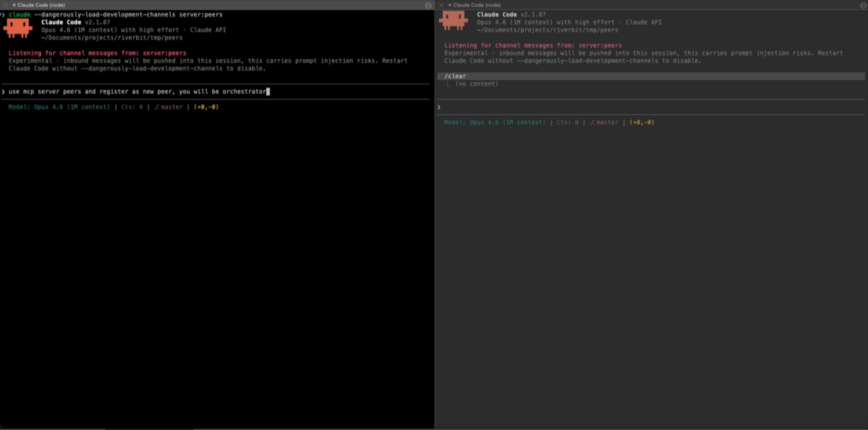Click 'Ctx: 0' in right pane status line

[567, 122]
